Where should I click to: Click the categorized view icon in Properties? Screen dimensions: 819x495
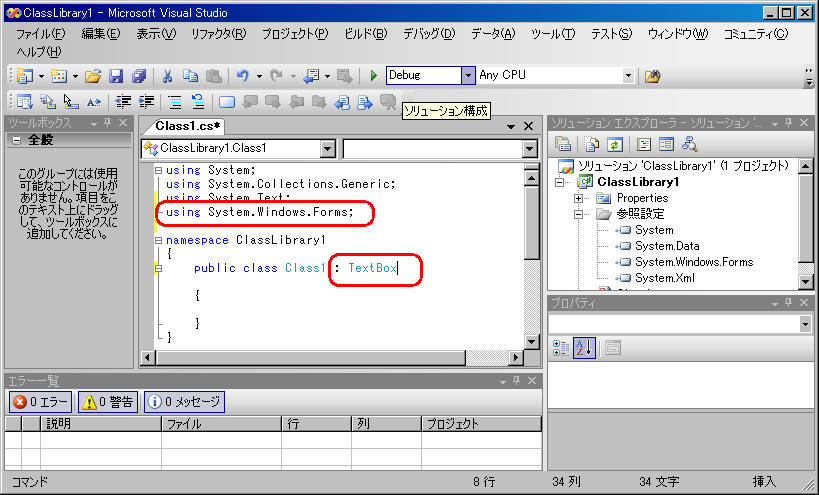point(561,347)
